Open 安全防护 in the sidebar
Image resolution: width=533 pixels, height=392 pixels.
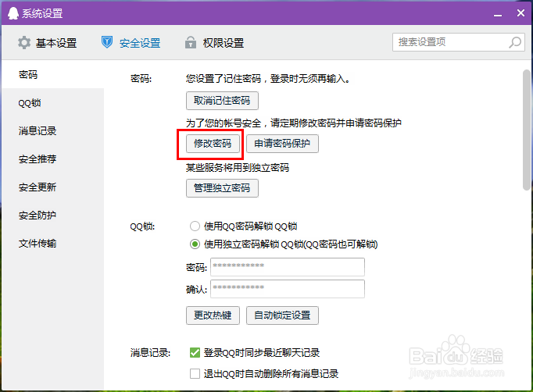coord(52,215)
